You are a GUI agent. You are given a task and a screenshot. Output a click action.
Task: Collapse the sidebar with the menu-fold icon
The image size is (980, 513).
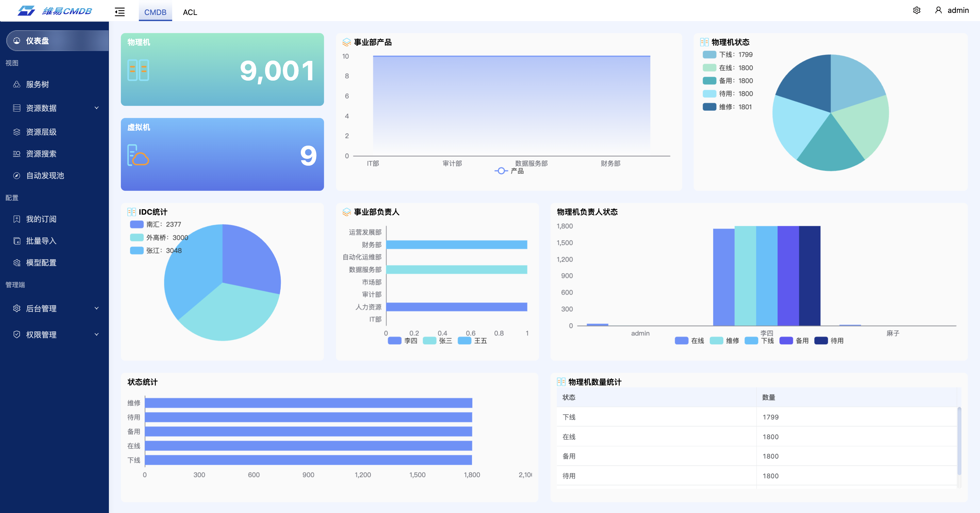coord(119,12)
